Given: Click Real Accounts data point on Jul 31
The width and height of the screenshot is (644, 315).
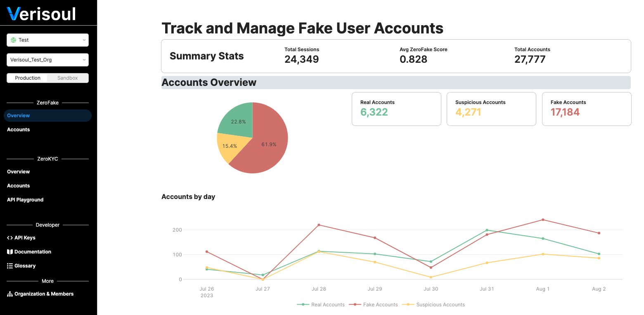Looking at the screenshot, I should (x=487, y=230).
